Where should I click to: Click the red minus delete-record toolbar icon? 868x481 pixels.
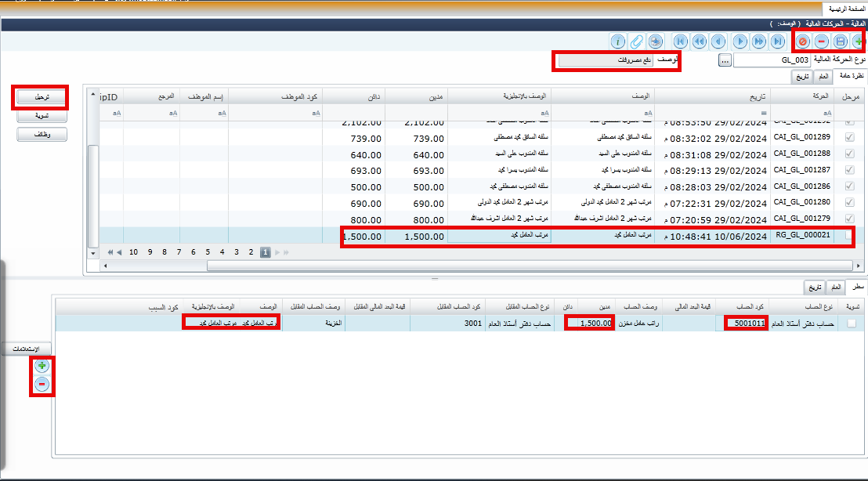pos(820,41)
